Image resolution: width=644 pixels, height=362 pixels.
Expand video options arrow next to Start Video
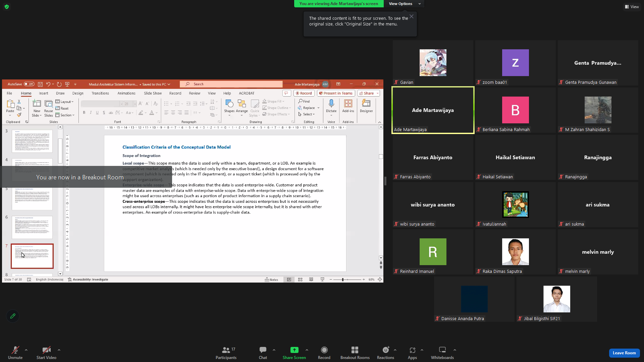click(x=59, y=350)
